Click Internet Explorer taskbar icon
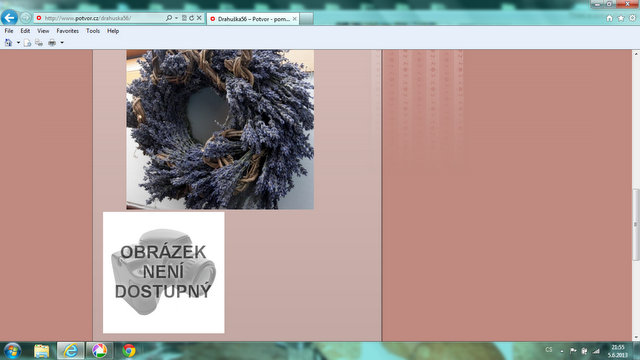 pyautogui.click(x=70, y=351)
